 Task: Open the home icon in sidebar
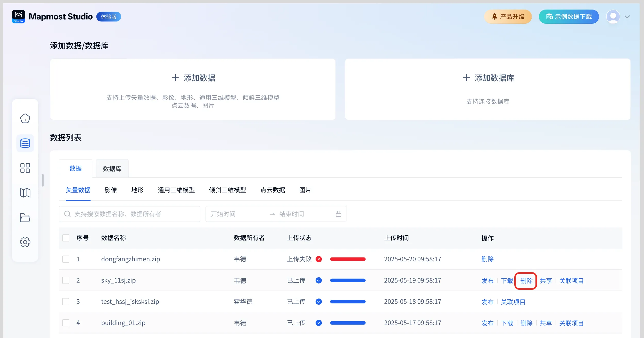pyautogui.click(x=25, y=118)
